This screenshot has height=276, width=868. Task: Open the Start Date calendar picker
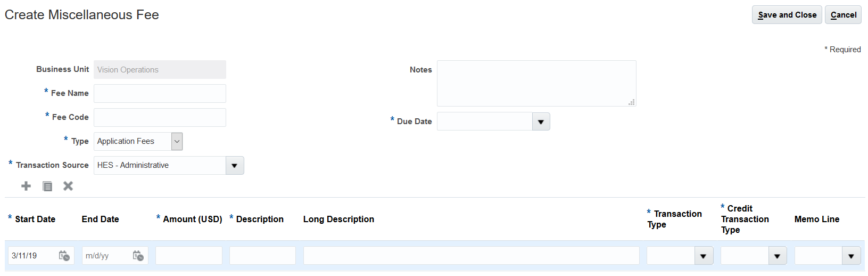tap(64, 256)
